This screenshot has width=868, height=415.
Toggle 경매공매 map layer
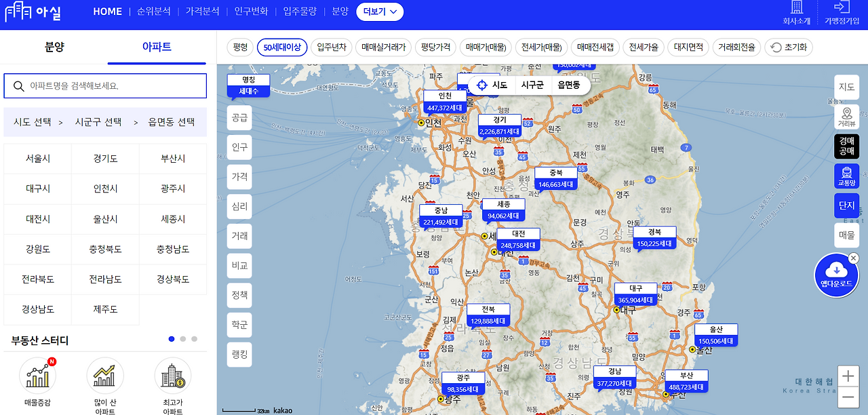click(846, 146)
